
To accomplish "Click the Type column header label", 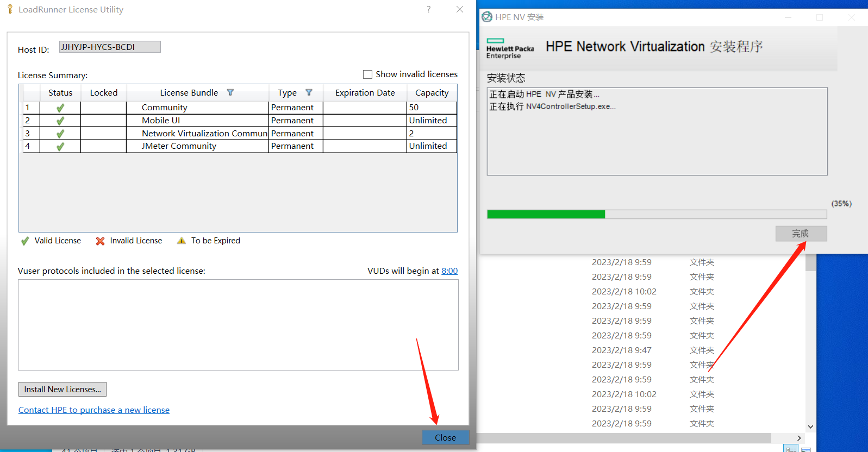I will coord(287,93).
